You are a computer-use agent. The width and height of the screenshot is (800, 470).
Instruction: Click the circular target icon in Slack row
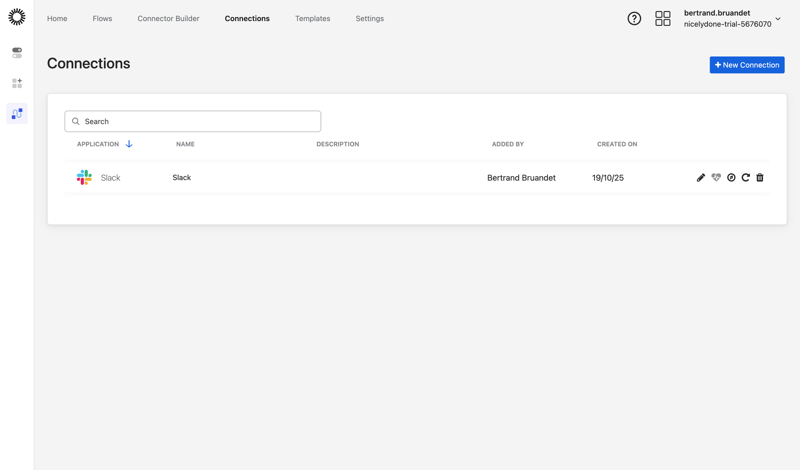[x=731, y=178]
